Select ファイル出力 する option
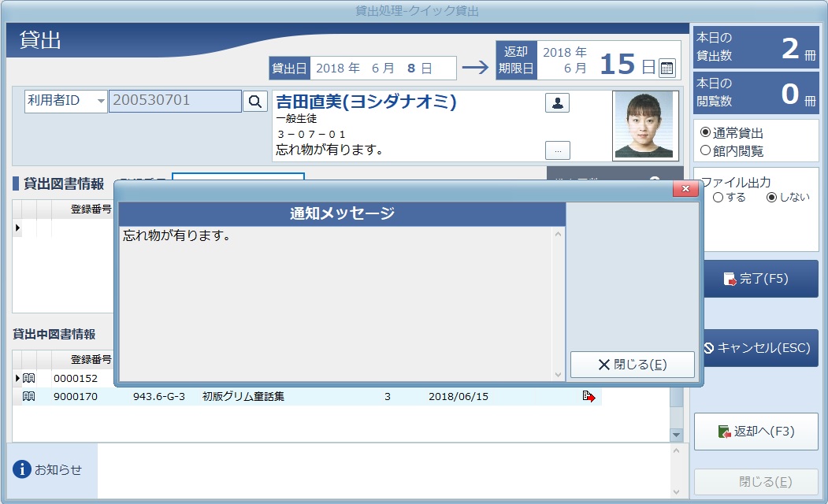This screenshot has width=828, height=504. point(718,198)
